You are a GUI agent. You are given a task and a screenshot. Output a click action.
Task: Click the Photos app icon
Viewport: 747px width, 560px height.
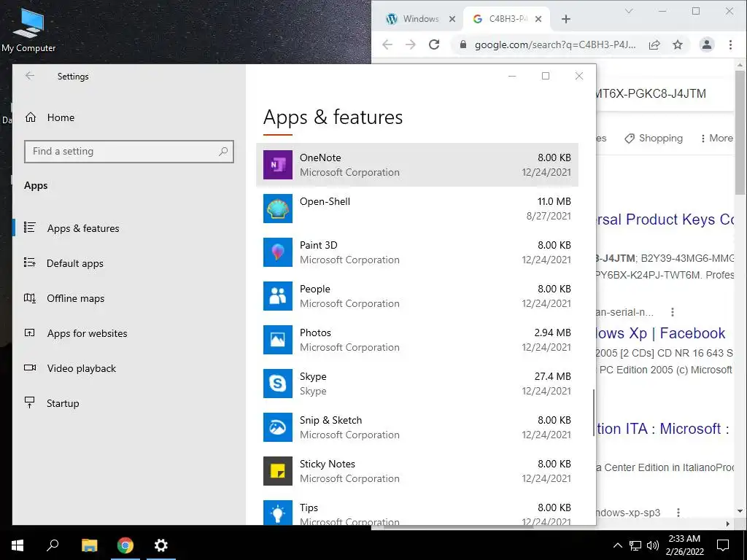pos(278,340)
